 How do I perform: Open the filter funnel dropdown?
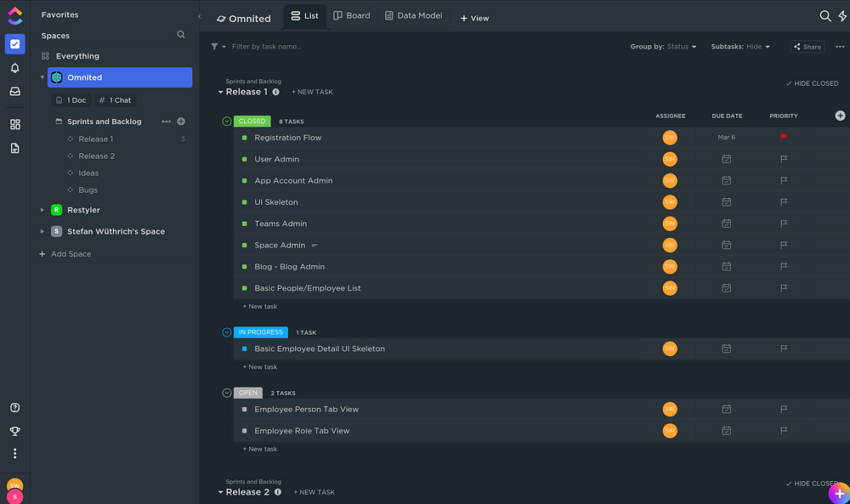[218, 47]
